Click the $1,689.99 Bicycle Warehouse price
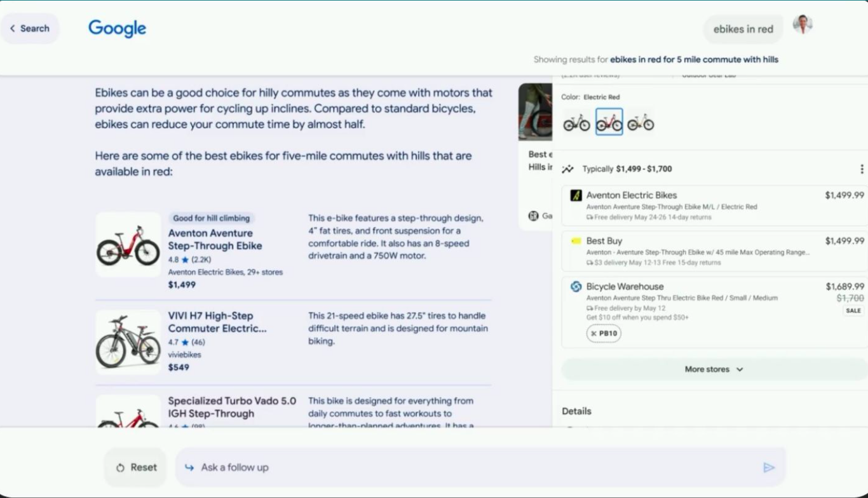Image resolution: width=868 pixels, height=498 pixels. [x=844, y=286]
